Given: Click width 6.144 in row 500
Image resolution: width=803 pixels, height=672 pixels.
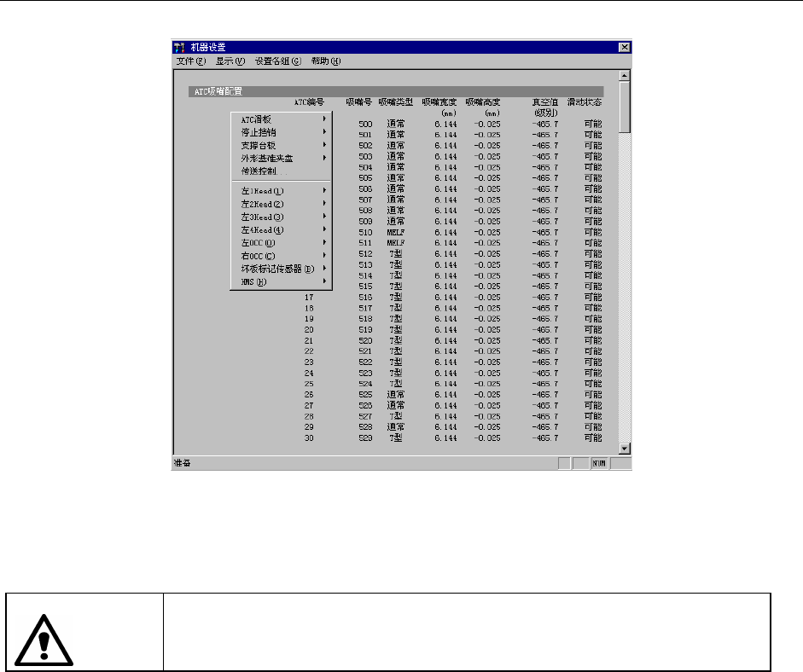Looking at the screenshot, I should pos(445,124).
